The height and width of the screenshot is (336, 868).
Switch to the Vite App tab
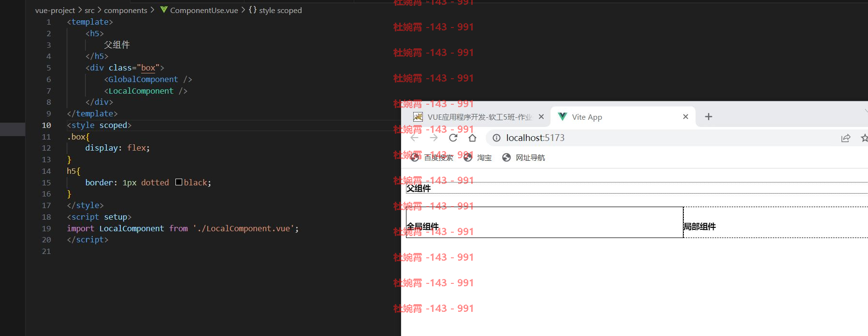click(623, 117)
